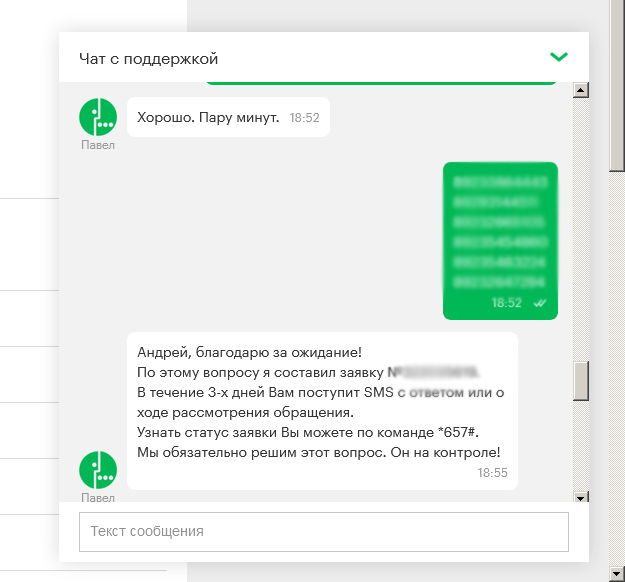Click the chat scrollbar thumb

tap(581, 381)
